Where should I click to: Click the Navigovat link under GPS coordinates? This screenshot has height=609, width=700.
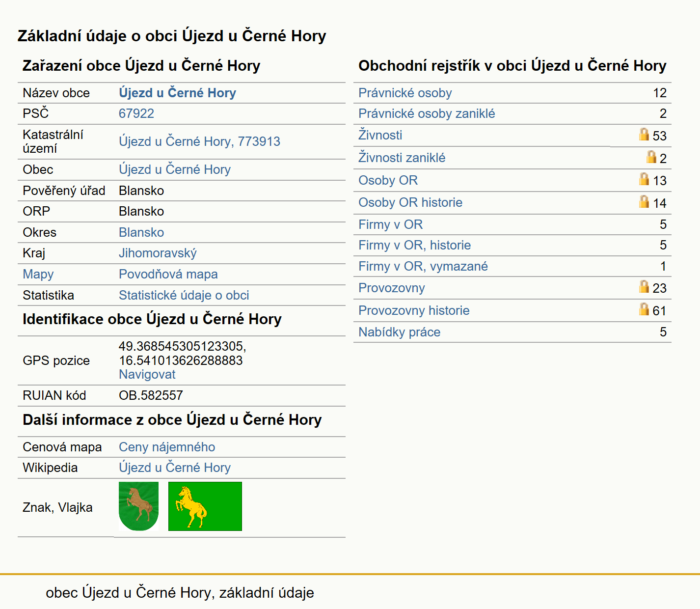[x=147, y=374]
